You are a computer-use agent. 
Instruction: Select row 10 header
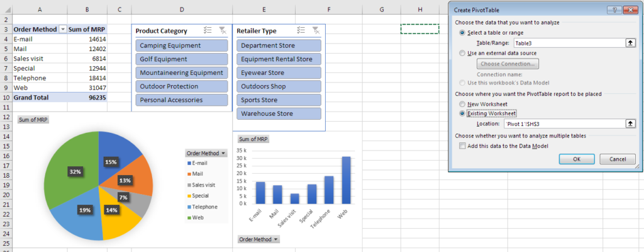[6, 98]
